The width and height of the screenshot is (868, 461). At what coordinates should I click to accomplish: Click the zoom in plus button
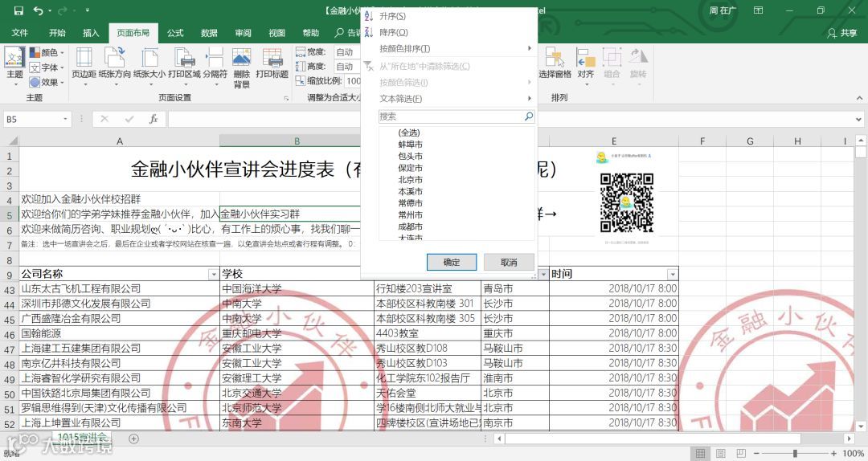[833, 453]
